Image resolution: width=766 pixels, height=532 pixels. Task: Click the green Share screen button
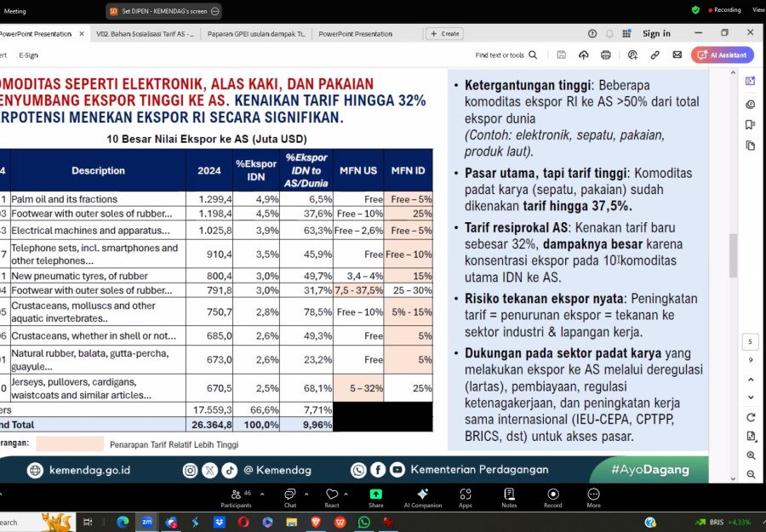[x=375, y=498]
